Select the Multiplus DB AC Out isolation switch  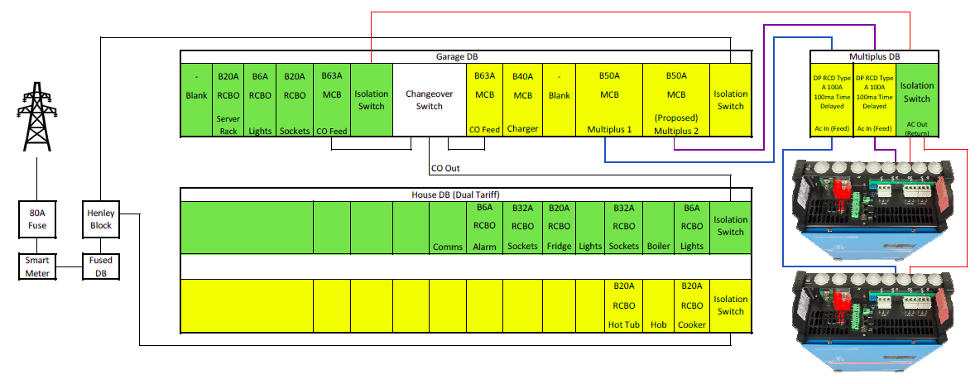(916, 100)
